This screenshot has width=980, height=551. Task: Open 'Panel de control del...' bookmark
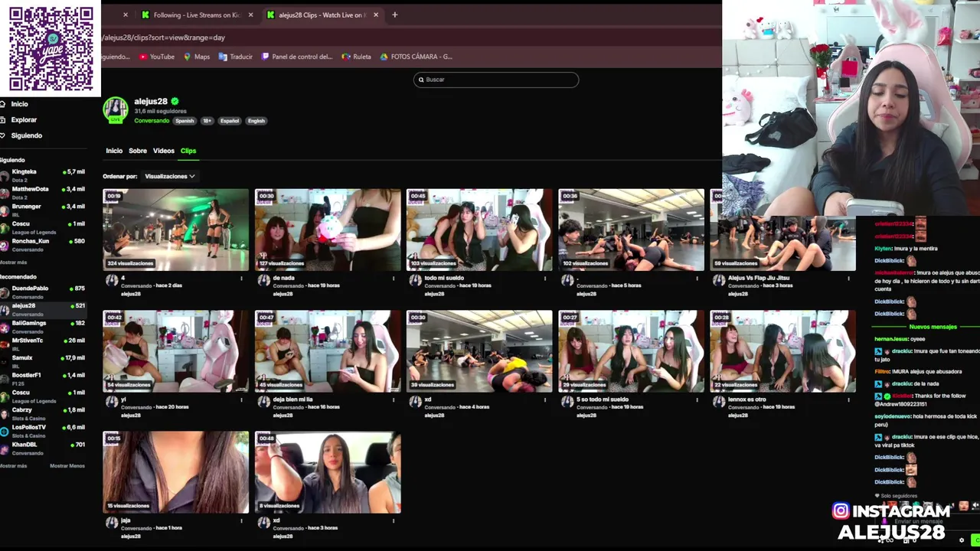[297, 57]
